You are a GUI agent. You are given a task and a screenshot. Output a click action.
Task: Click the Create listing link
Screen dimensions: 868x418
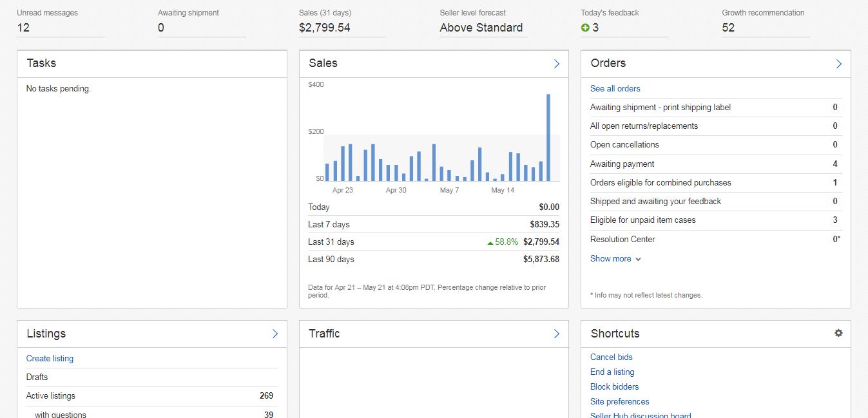50,359
